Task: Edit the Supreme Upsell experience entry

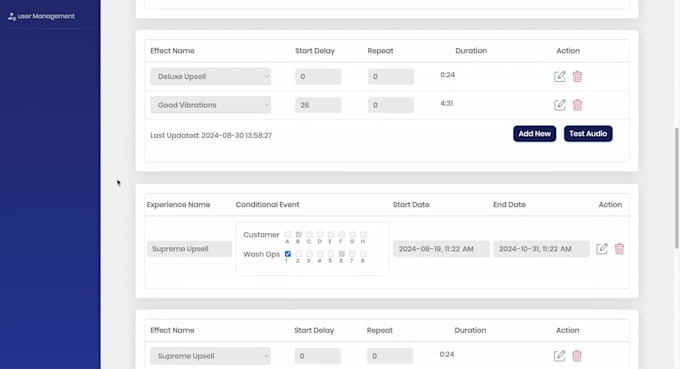Action: pos(602,249)
